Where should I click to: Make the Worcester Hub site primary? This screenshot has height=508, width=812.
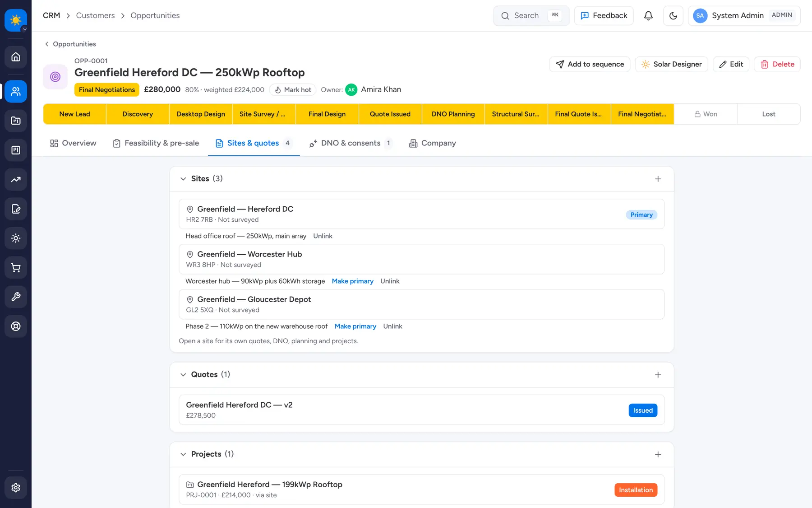(353, 281)
